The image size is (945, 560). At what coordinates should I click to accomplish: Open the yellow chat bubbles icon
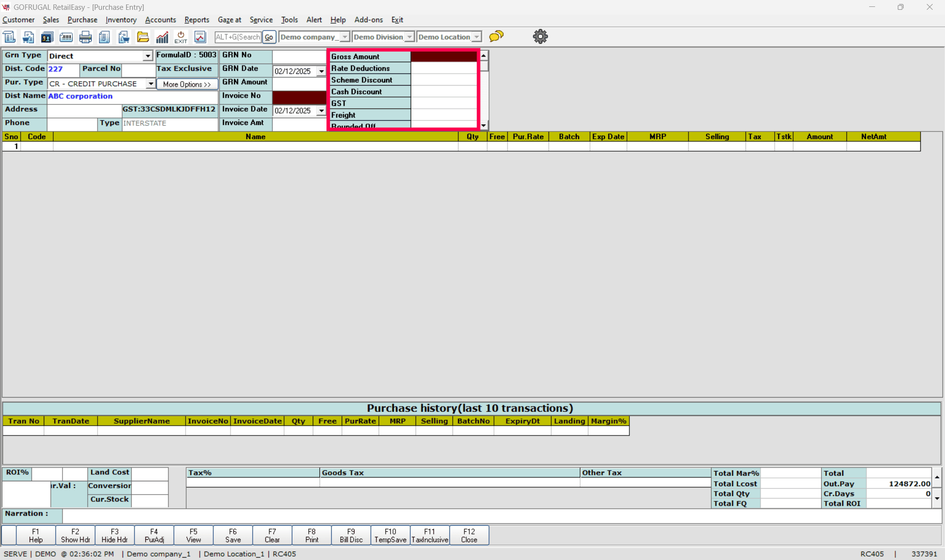496,36
